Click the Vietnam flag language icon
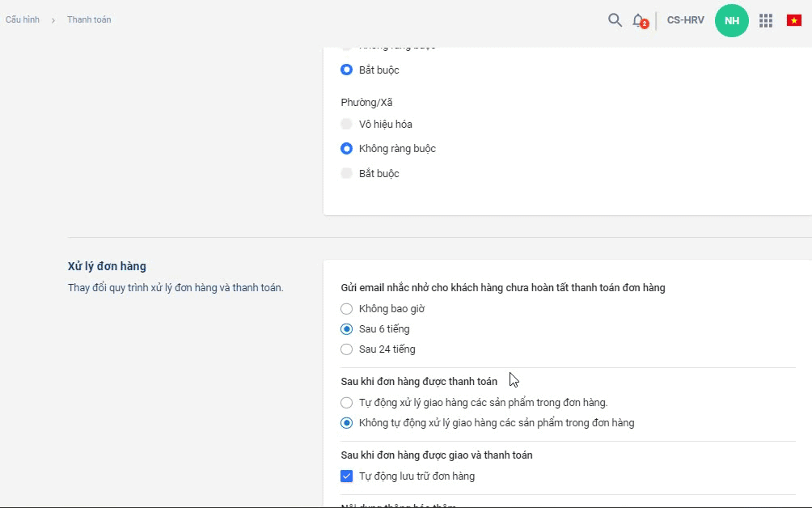 793,20
